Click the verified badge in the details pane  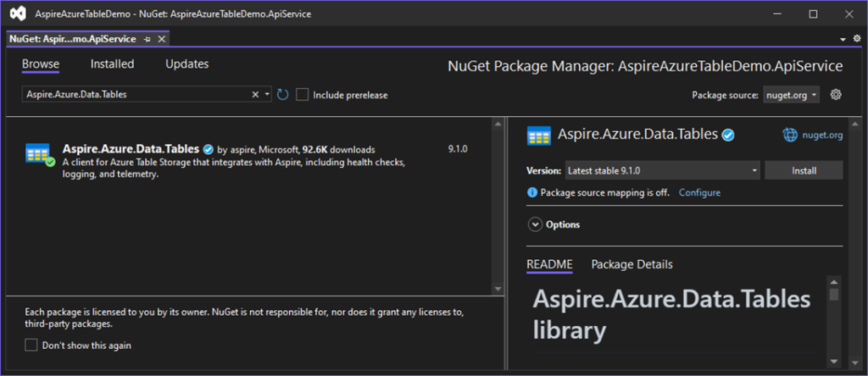pos(728,135)
